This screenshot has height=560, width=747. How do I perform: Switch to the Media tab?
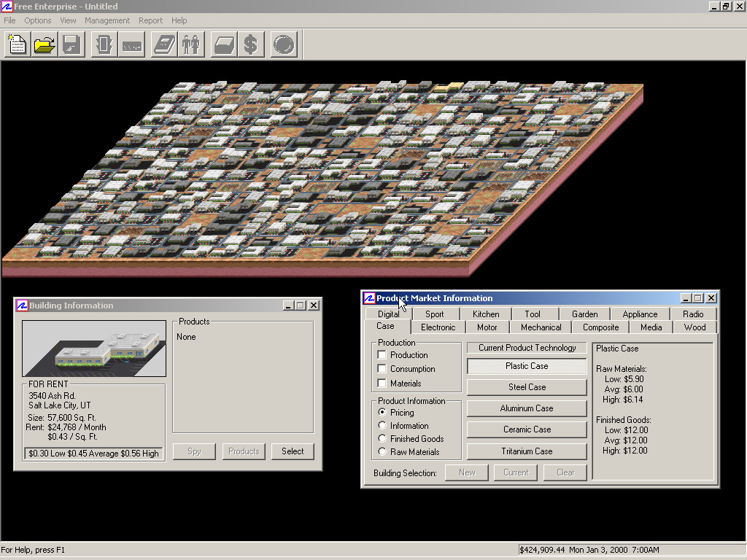(x=651, y=327)
